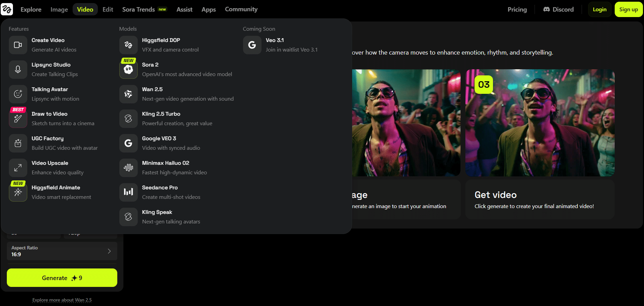Open the Apps menu item
This screenshot has width=644, height=306.
point(209,10)
